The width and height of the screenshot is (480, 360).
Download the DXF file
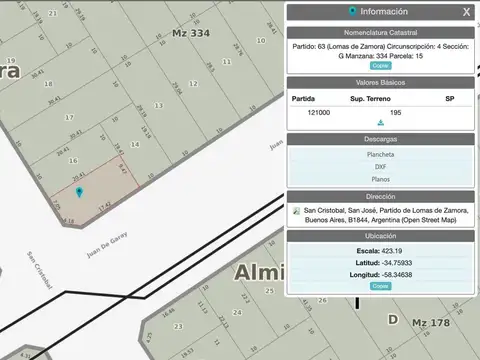click(x=380, y=167)
